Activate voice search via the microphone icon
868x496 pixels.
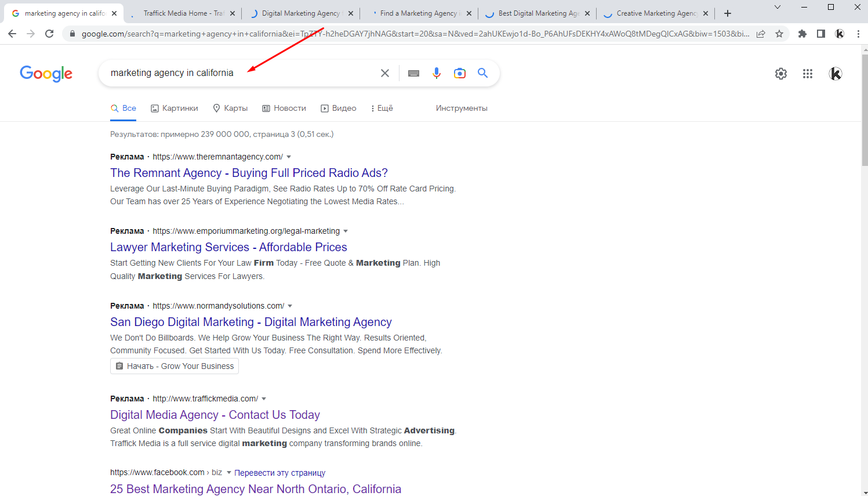(x=437, y=73)
